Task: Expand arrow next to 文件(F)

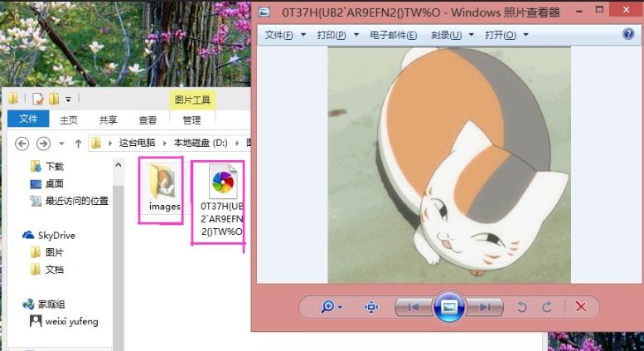Action: coord(303,35)
